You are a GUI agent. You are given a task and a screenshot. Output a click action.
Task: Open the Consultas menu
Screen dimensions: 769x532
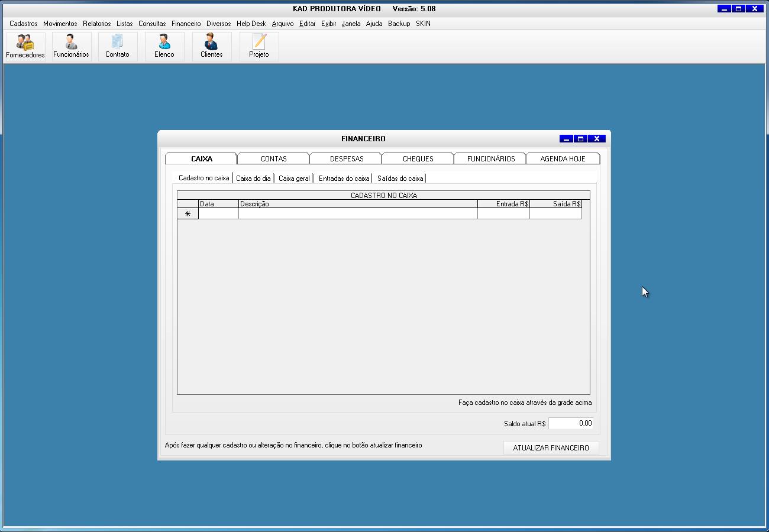click(152, 24)
